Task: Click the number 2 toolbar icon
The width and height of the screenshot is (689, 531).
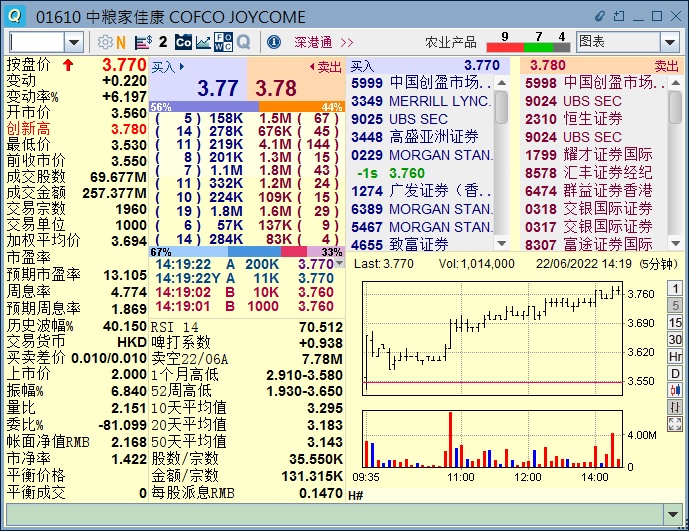Action: pos(163,42)
